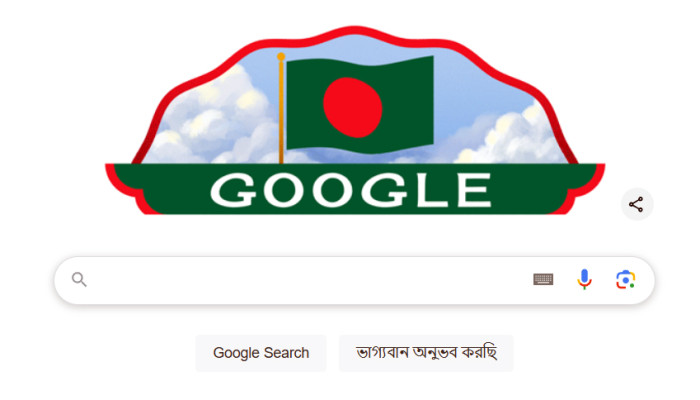Focus the empty Google search text field

pos(308,280)
